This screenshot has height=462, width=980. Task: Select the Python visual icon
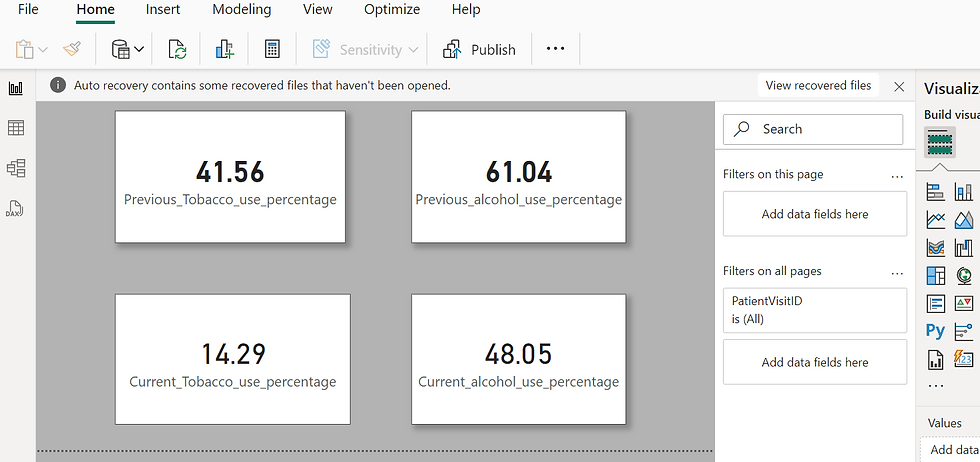click(x=935, y=331)
